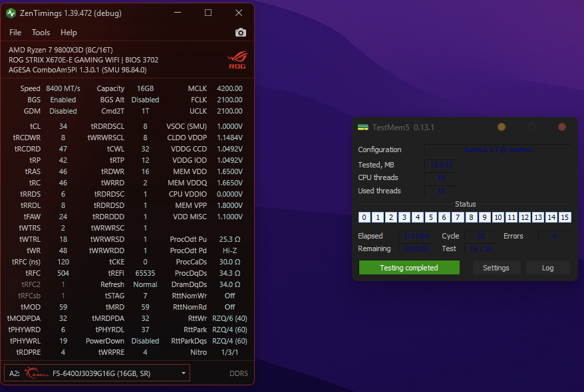Open the TestMem5 Settings button
The width and height of the screenshot is (584, 392).
coord(496,268)
